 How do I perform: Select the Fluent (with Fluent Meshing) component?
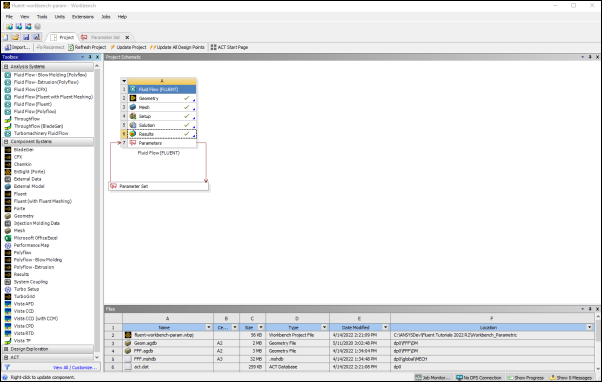(x=43, y=201)
